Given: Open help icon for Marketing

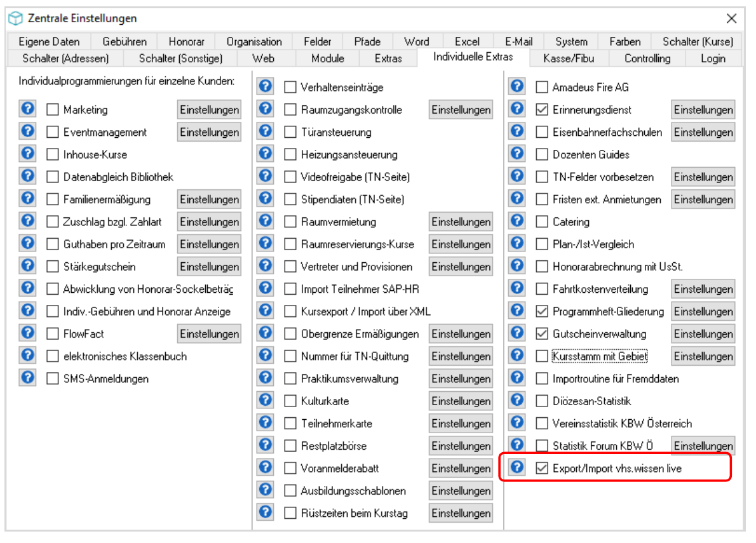Looking at the screenshot, I should click(x=28, y=109).
